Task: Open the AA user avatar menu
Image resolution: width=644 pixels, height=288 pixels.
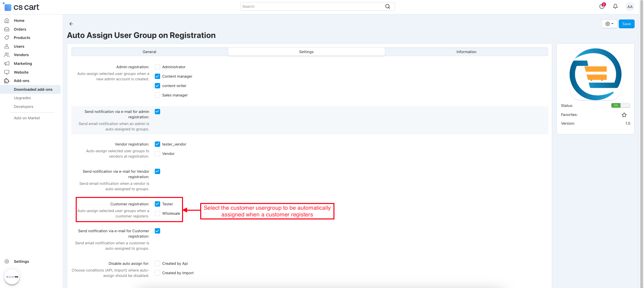Action: click(x=630, y=6)
